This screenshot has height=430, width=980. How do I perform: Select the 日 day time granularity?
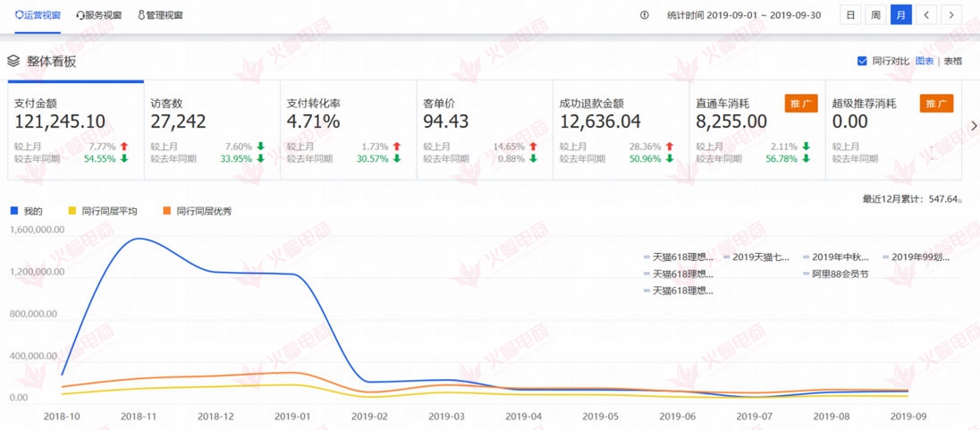pos(850,15)
